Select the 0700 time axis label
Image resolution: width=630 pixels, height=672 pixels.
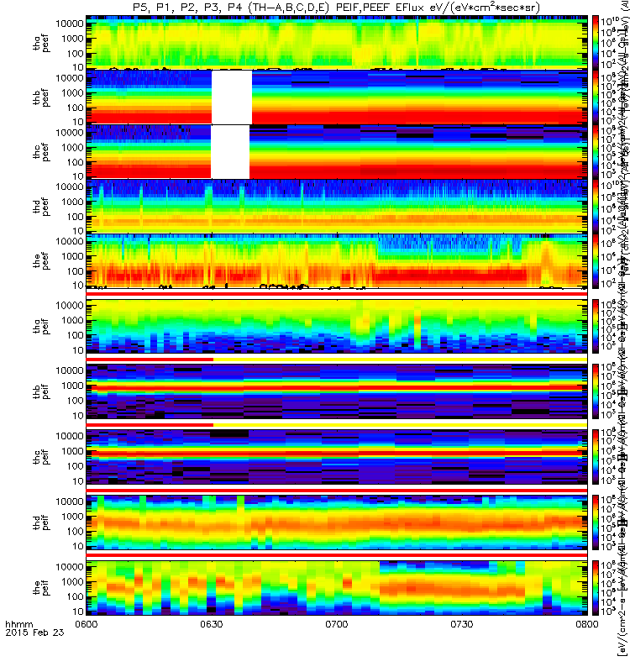337,624
